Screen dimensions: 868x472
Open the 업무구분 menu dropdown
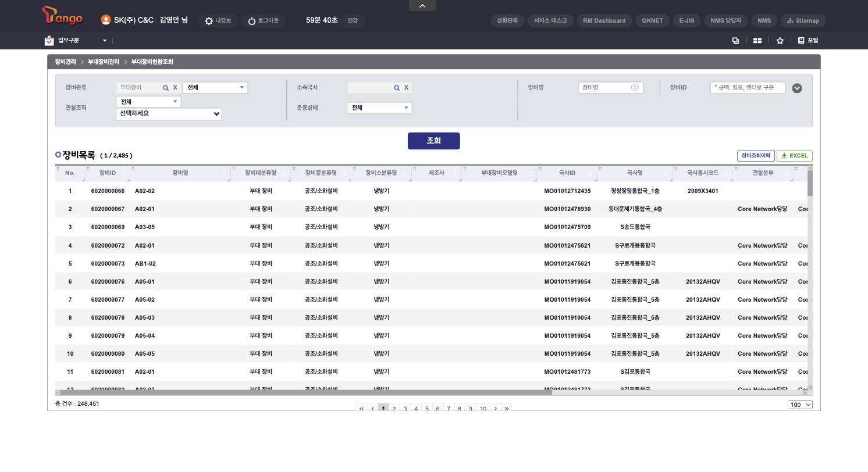point(75,41)
